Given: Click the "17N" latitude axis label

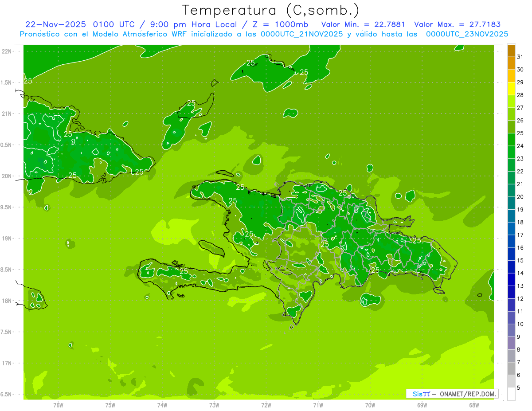Looking at the screenshot, I should [8, 363].
